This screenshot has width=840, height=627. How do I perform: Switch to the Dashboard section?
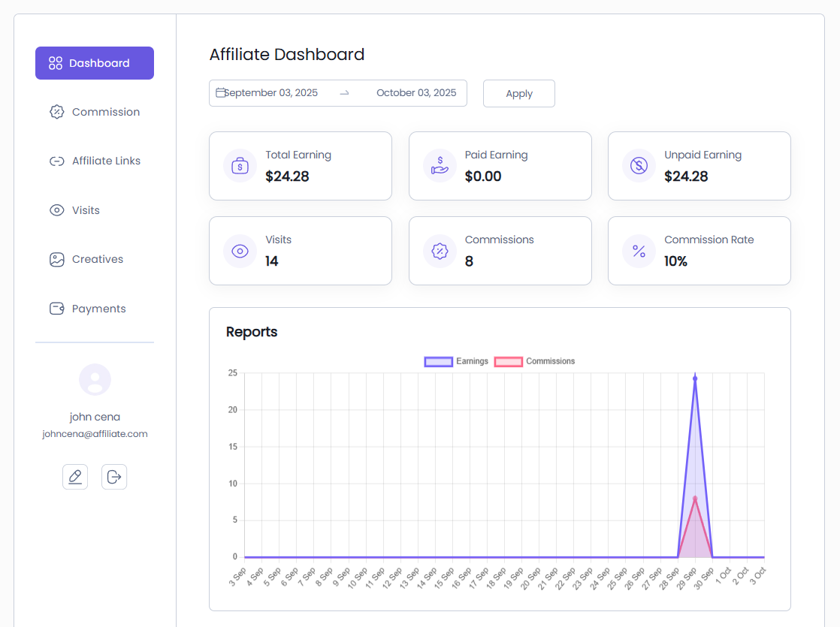click(x=95, y=63)
